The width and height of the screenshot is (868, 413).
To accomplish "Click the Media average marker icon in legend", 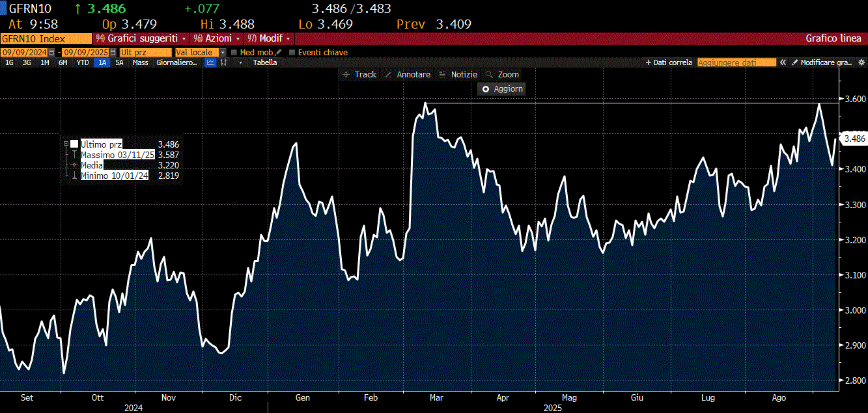I will [x=75, y=165].
